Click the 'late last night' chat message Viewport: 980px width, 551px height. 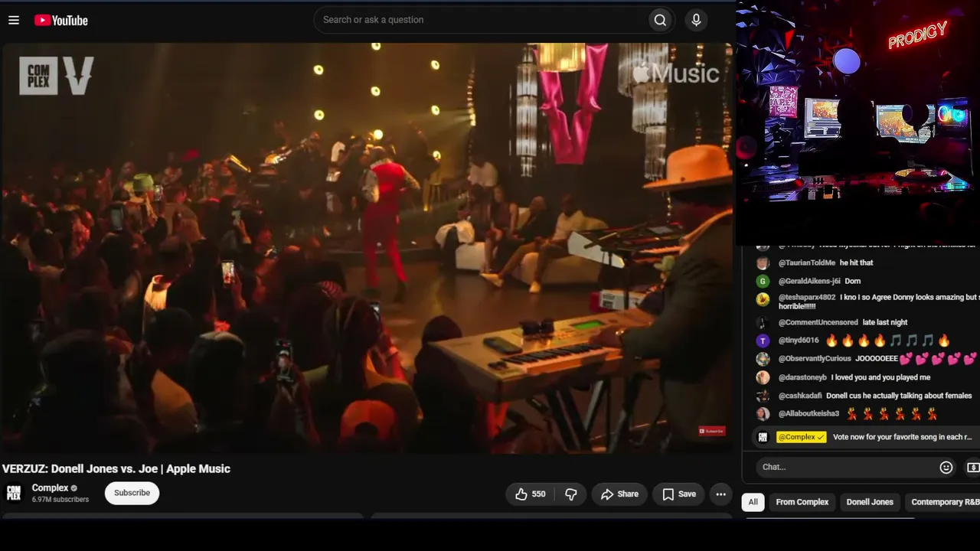click(885, 322)
